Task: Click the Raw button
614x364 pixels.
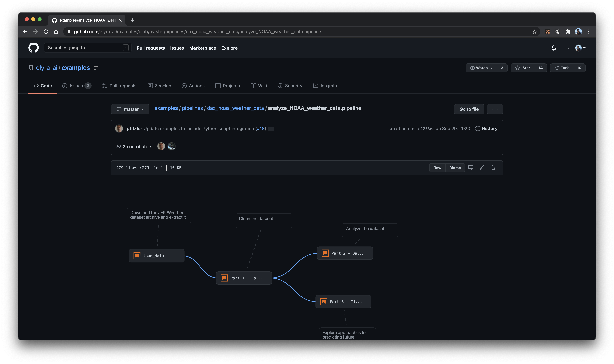Action: tap(437, 168)
